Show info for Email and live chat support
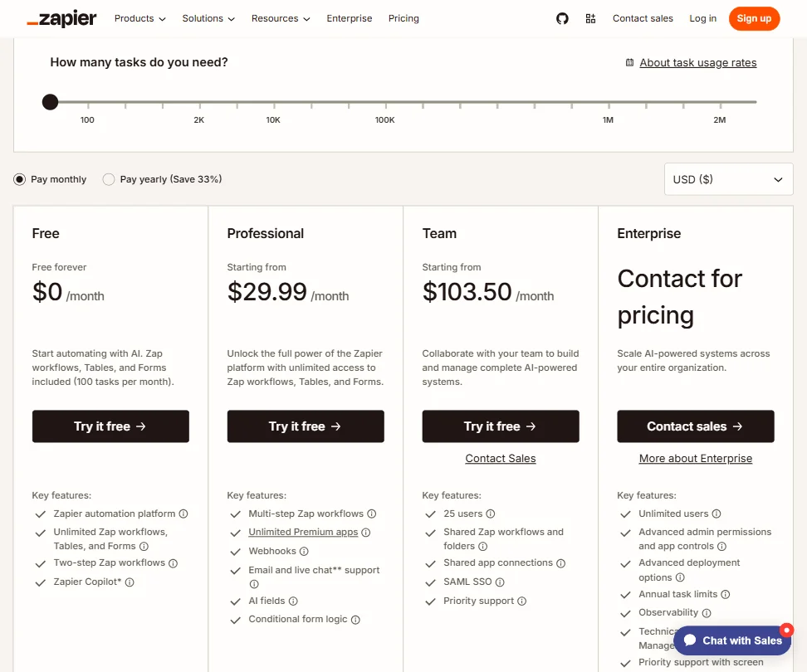Viewport: 807px width, 672px height. click(x=254, y=584)
